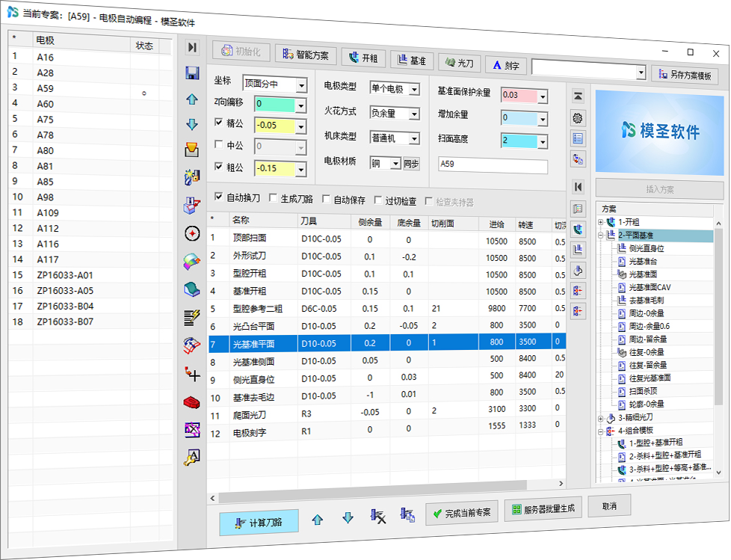Click the collapse-to-right arrow icon above save
The height and width of the screenshot is (560, 731).
coord(192,47)
